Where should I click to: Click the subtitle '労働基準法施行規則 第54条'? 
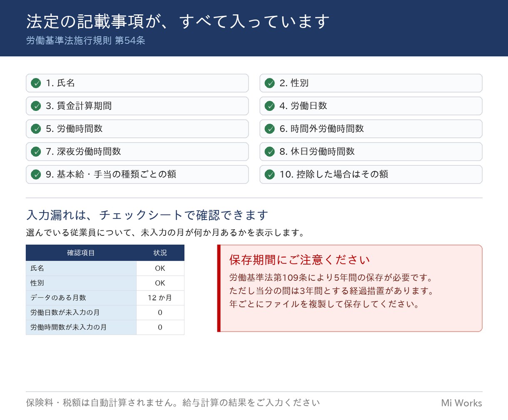click(x=85, y=41)
